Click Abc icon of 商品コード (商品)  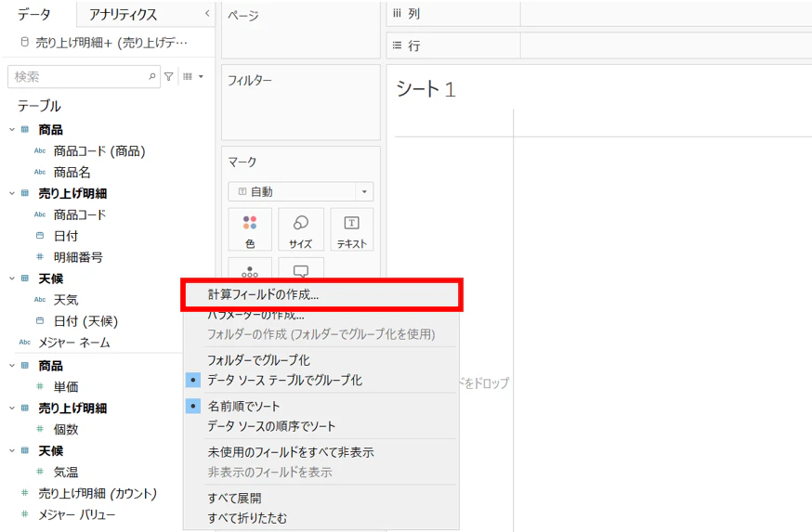click(x=40, y=151)
